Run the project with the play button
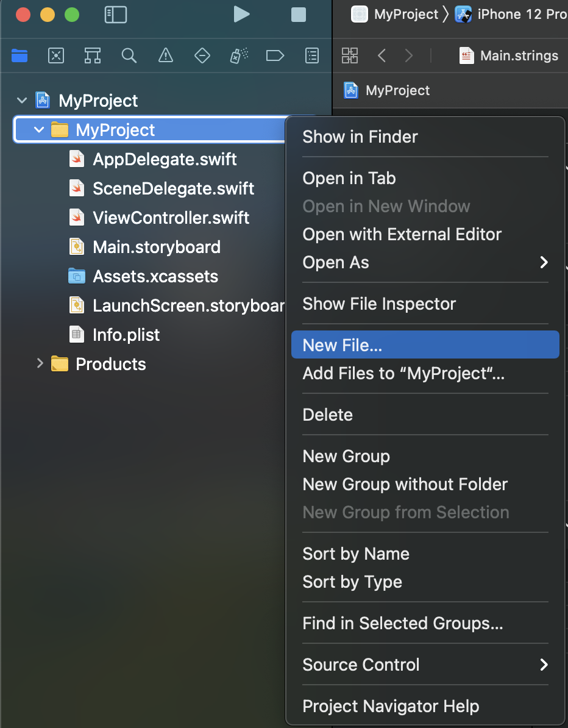 (x=242, y=15)
